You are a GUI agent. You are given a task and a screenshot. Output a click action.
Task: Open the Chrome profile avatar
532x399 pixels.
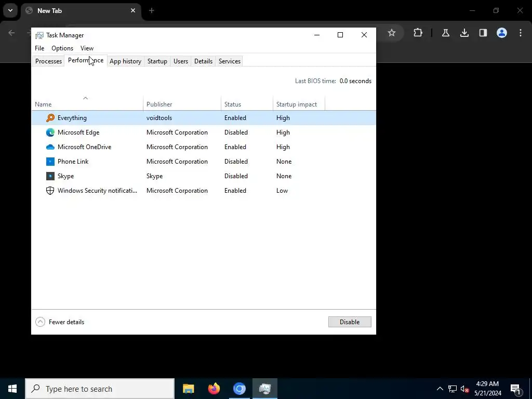pyautogui.click(x=502, y=33)
